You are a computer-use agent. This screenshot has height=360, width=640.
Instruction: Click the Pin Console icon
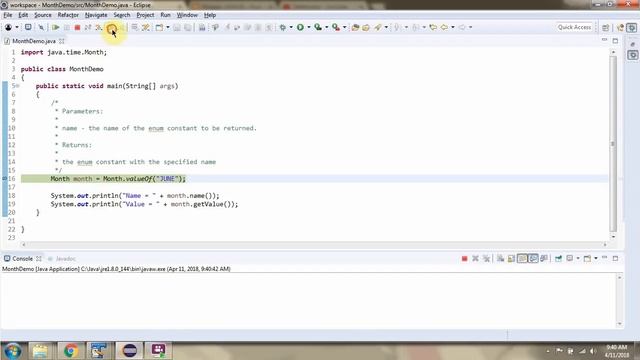point(558,258)
